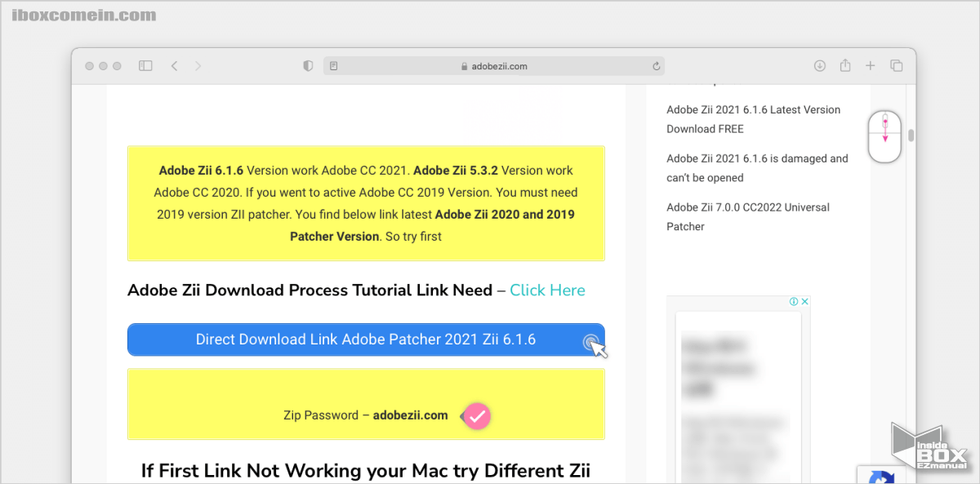
Task: Show downloads using the download icon
Action: coord(820,66)
